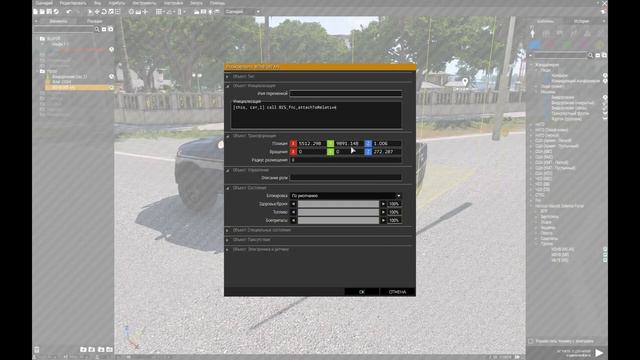Open the Настройки menu
Viewport: 640px width, 360px height.
pos(173,3)
